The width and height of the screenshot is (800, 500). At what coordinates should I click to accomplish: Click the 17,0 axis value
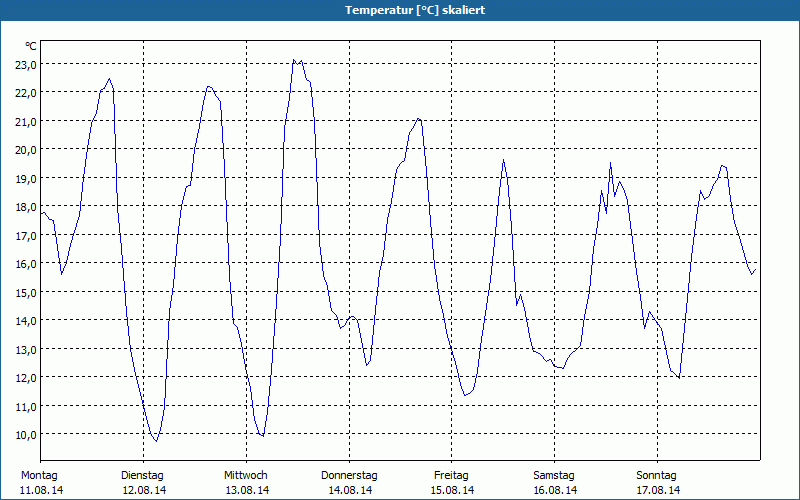[x=26, y=235]
